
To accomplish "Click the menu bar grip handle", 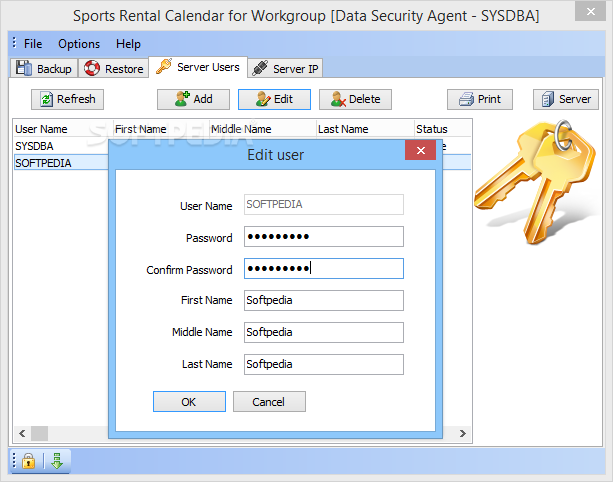I will coord(14,43).
